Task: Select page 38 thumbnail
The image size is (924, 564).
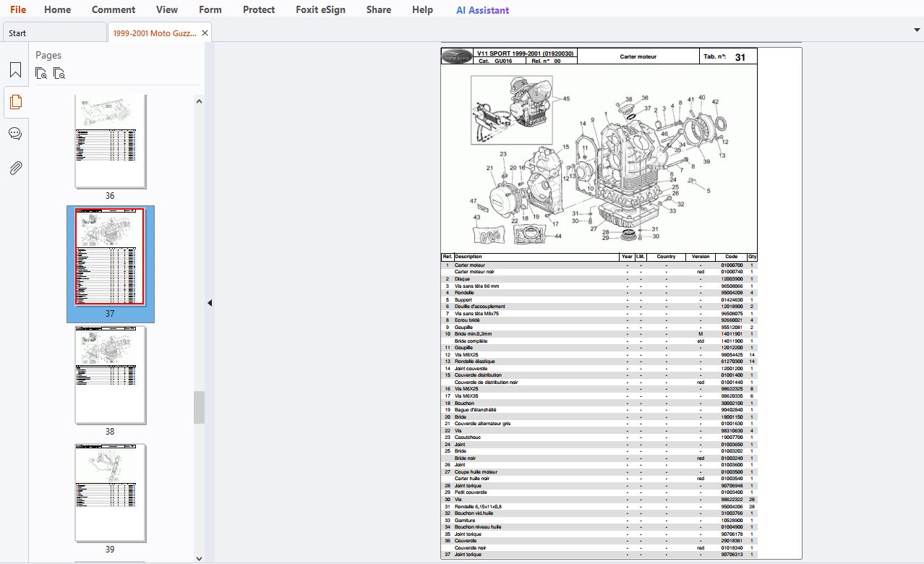Action: point(110,375)
